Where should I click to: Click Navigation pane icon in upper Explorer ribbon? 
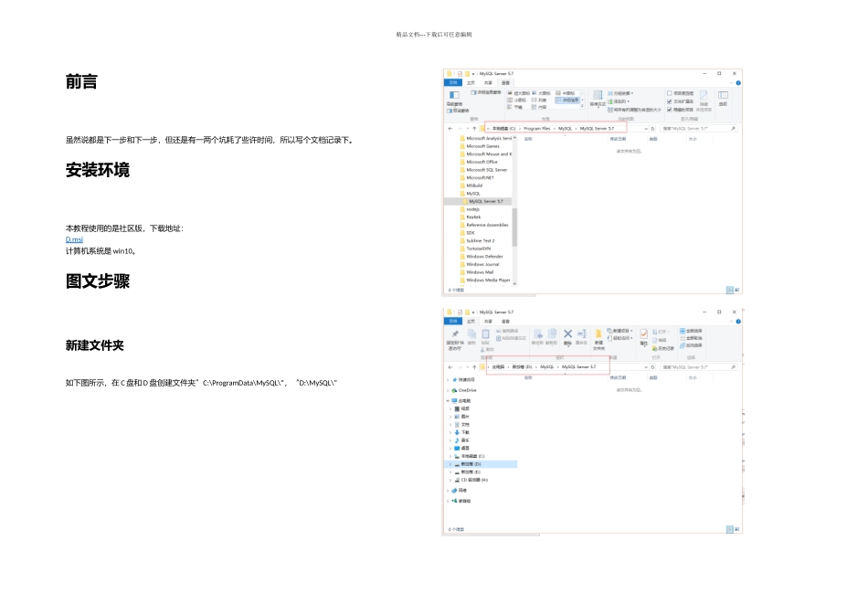(x=454, y=95)
